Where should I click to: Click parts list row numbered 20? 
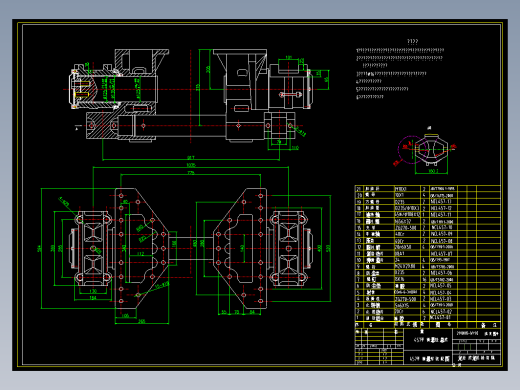(x=428, y=195)
